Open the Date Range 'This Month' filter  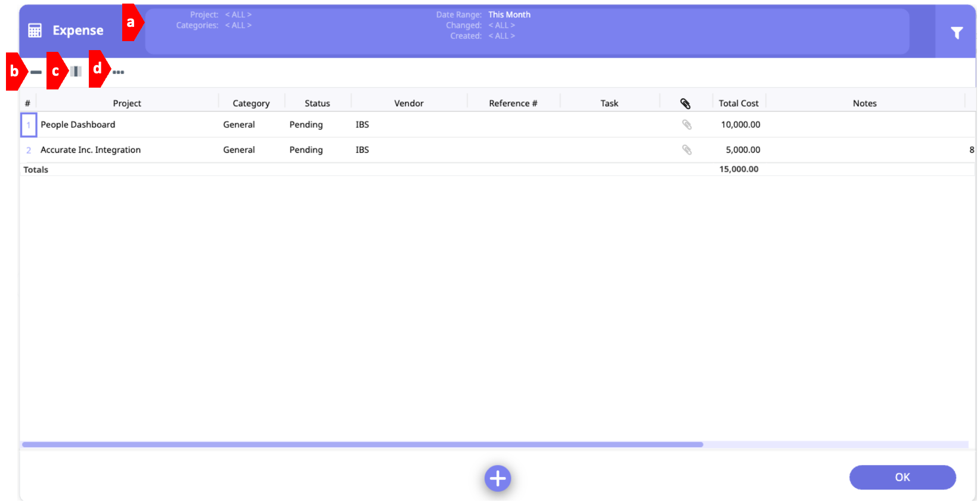[509, 15]
